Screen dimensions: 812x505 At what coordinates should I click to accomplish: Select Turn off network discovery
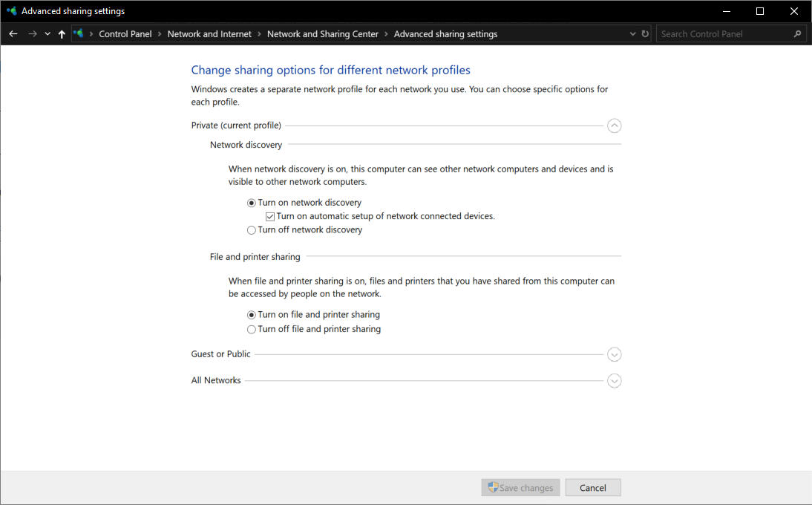pyautogui.click(x=252, y=230)
